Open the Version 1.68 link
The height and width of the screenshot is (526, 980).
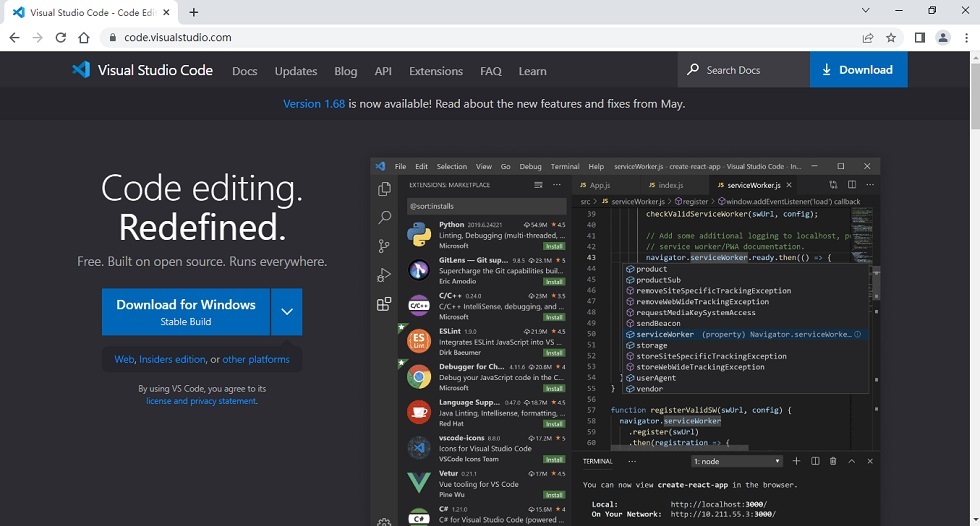pos(314,104)
